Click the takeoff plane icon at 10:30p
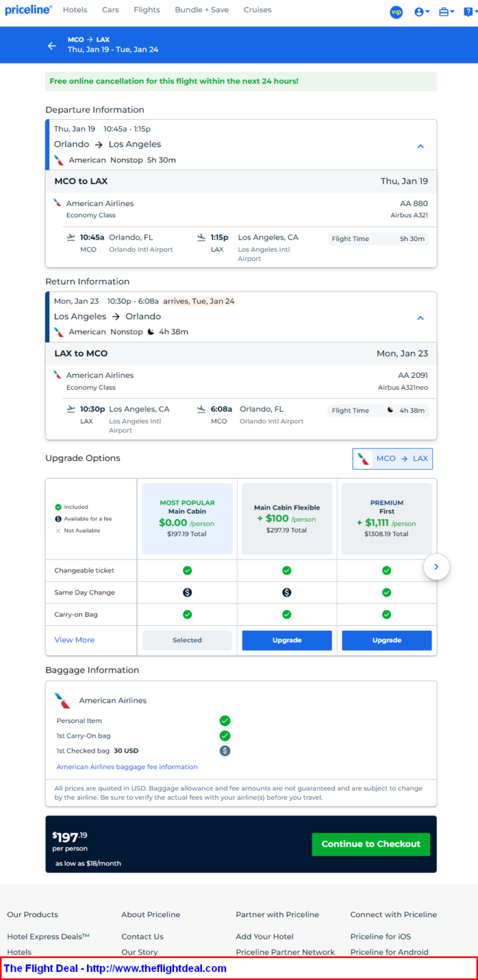The height and width of the screenshot is (980, 478). [x=71, y=409]
